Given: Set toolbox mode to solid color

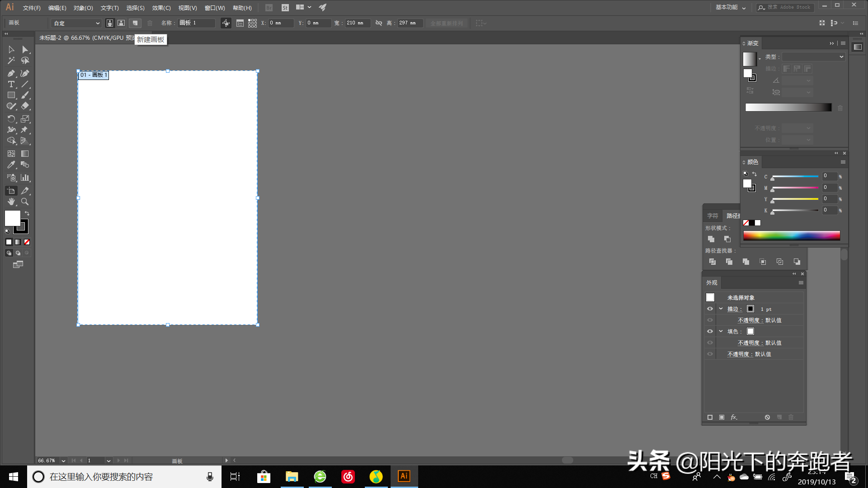Looking at the screenshot, I should (x=9, y=242).
